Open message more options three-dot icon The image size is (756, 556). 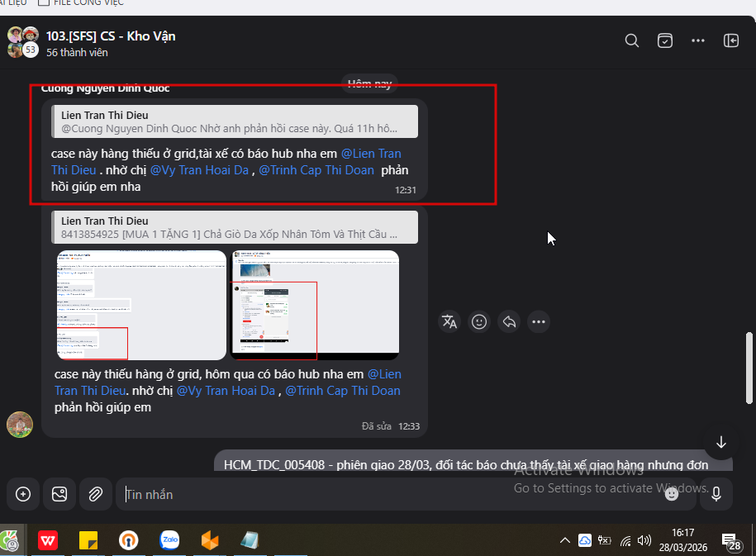pyautogui.click(x=539, y=321)
